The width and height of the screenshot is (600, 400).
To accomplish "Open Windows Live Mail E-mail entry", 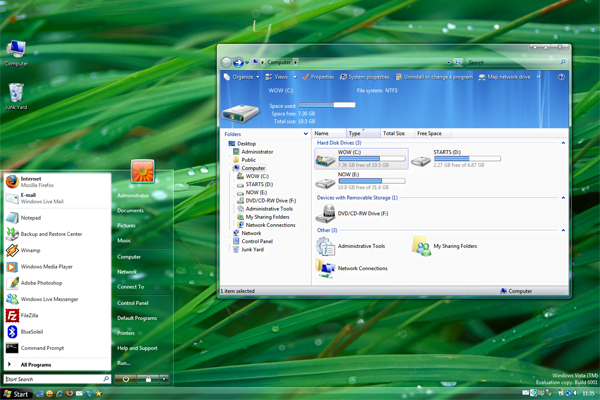I will (x=57, y=198).
